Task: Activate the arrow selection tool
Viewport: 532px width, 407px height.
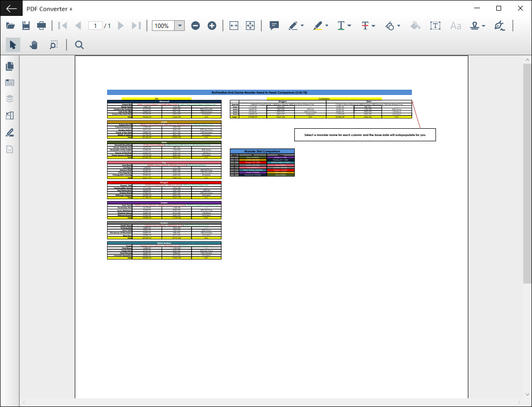Action: (x=13, y=45)
